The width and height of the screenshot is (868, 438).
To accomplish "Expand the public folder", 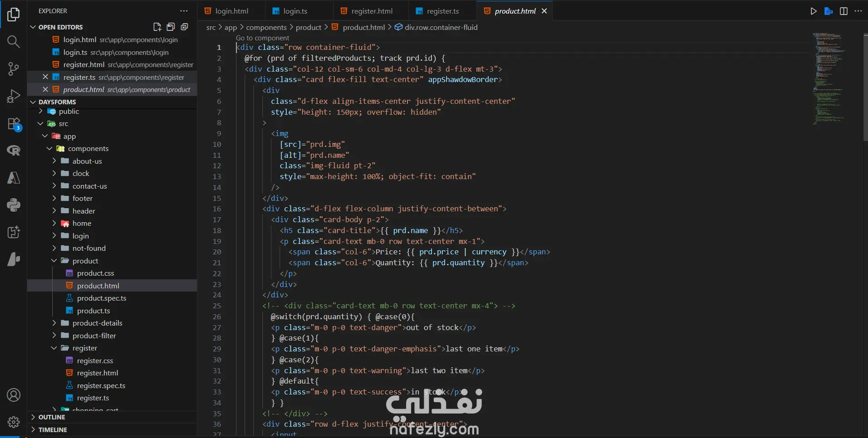I will (41, 111).
